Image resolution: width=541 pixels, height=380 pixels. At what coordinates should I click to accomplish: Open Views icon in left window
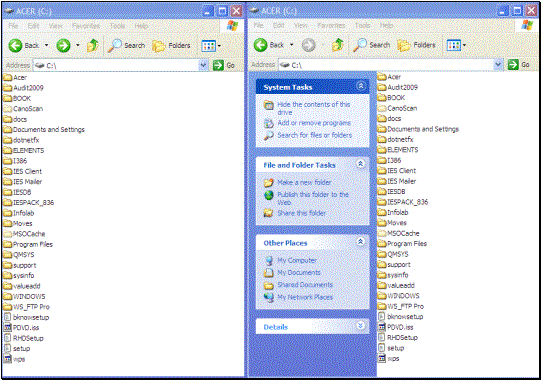209,46
